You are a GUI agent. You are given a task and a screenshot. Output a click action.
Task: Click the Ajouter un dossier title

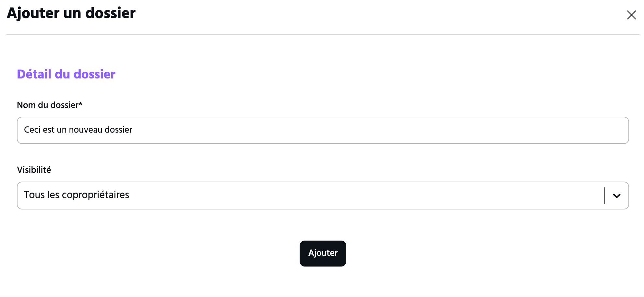coord(71,14)
